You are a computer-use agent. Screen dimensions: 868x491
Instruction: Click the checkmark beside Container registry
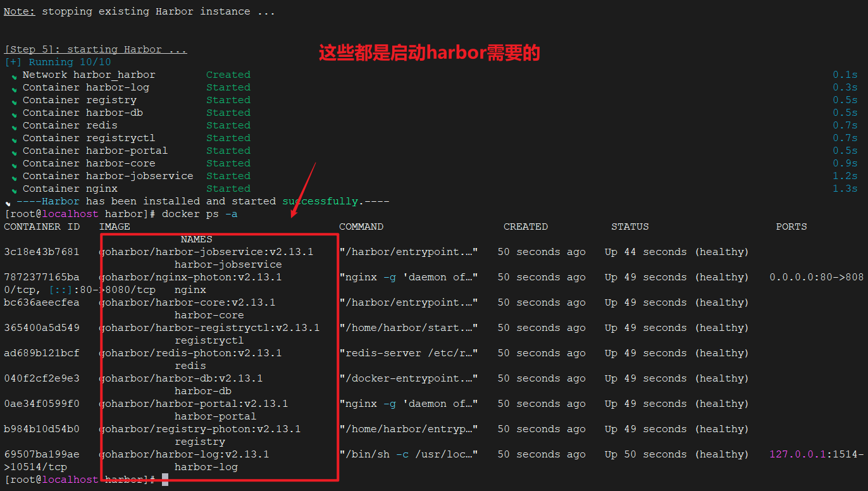[x=14, y=101]
